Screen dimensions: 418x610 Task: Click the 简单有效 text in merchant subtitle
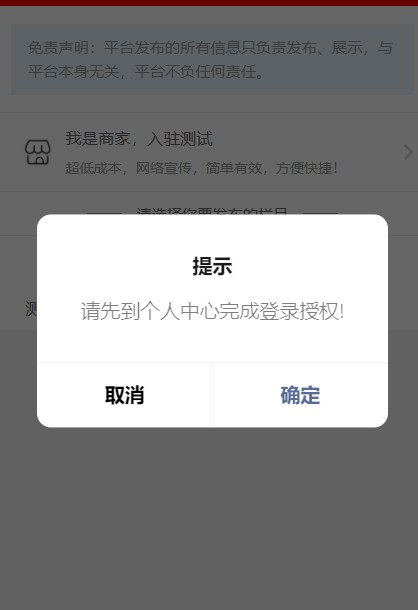click(234, 168)
